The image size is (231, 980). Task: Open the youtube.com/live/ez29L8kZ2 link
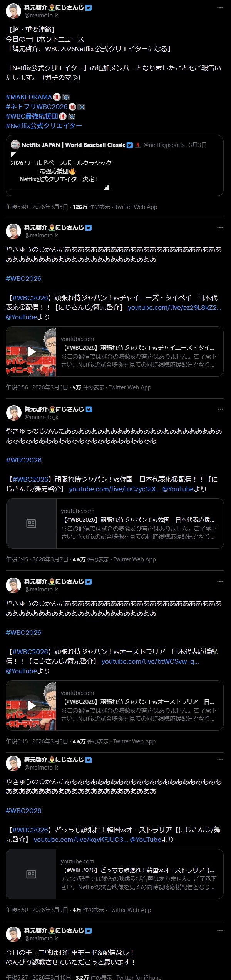[174, 307]
